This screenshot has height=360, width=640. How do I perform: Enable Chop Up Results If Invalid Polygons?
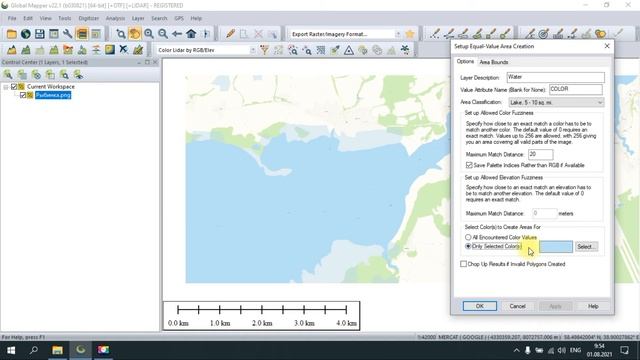[x=463, y=264]
